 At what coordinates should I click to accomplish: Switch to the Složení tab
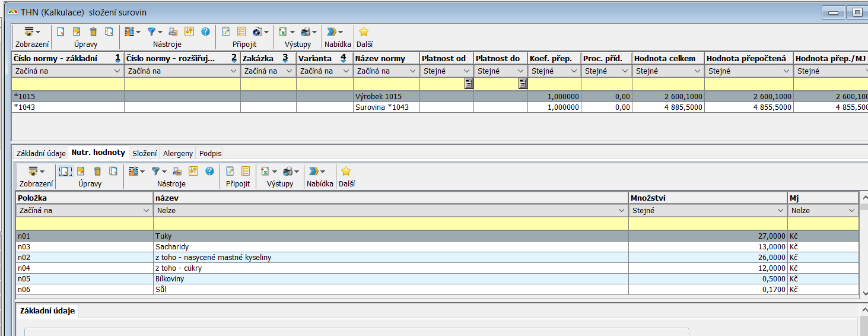point(144,153)
